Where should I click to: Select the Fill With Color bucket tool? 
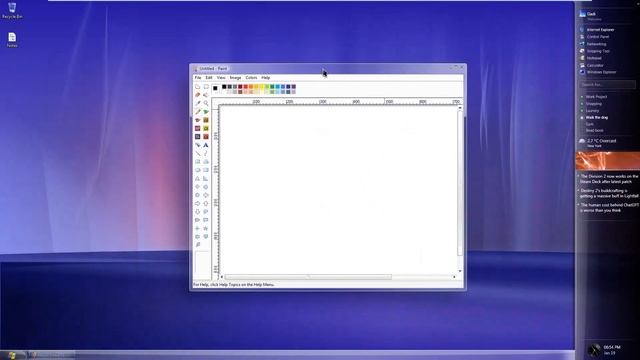pos(206,95)
